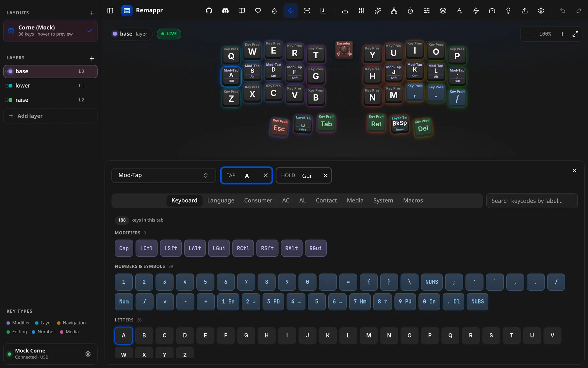The width and height of the screenshot is (588, 368).
Task: Open Mock Corne device settings gear
Action: 88,354
